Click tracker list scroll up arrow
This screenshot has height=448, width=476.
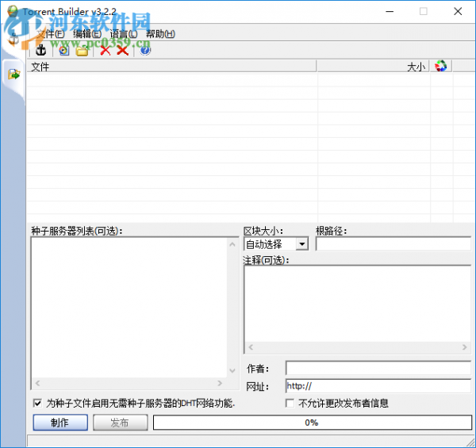[x=232, y=244]
